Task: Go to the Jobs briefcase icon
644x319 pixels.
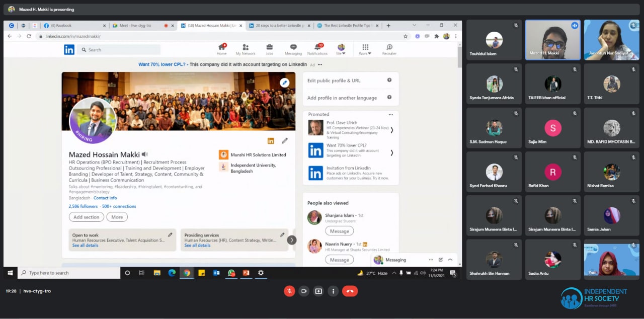Action: point(270,49)
